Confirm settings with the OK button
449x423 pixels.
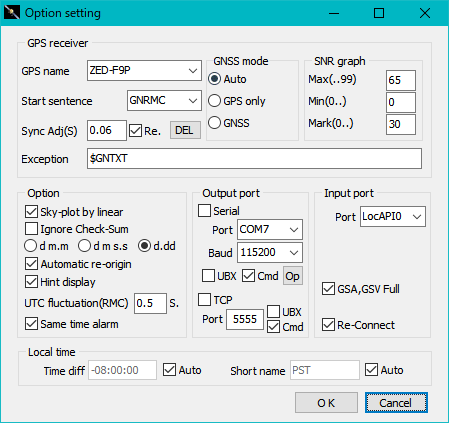tap(326, 403)
